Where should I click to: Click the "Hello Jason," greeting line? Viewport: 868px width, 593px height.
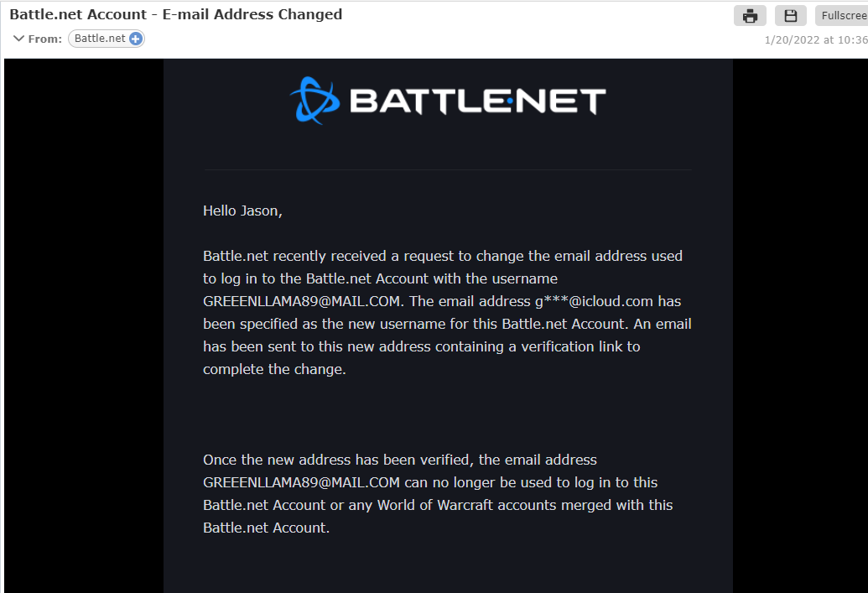(242, 211)
